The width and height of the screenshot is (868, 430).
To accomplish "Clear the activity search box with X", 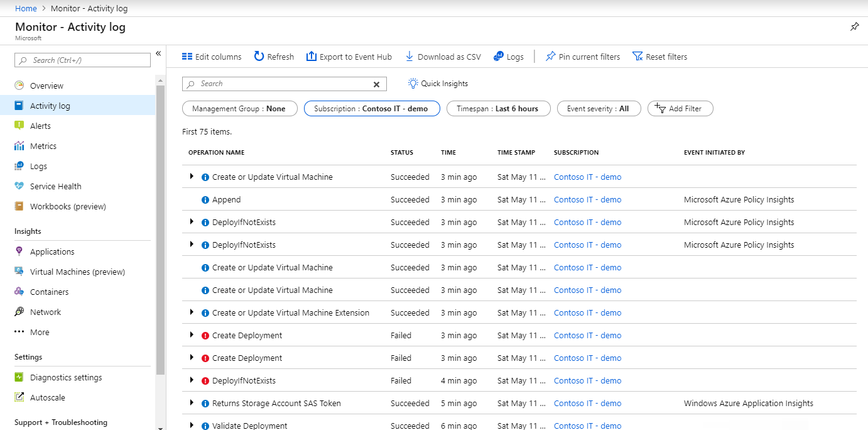I will (377, 84).
